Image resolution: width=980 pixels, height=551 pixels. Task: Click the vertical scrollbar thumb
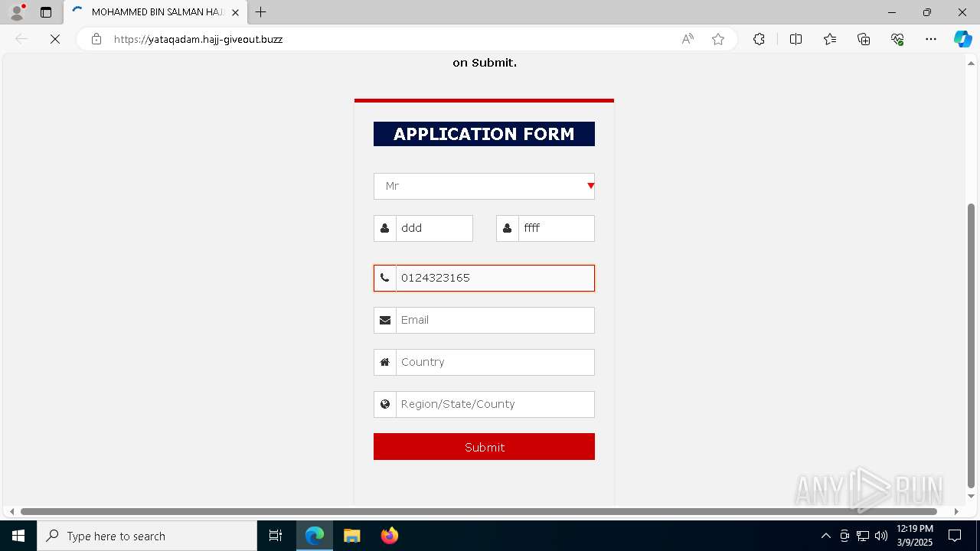point(972,345)
